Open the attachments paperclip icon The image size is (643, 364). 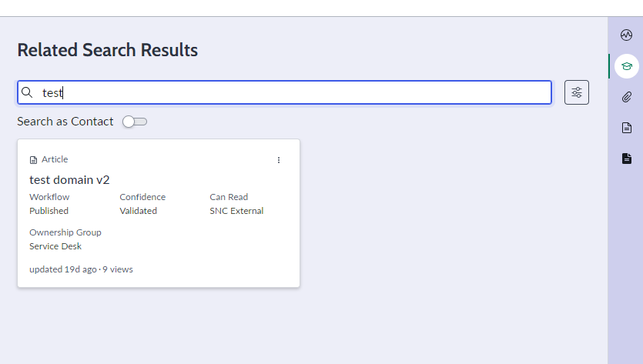pyautogui.click(x=626, y=97)
